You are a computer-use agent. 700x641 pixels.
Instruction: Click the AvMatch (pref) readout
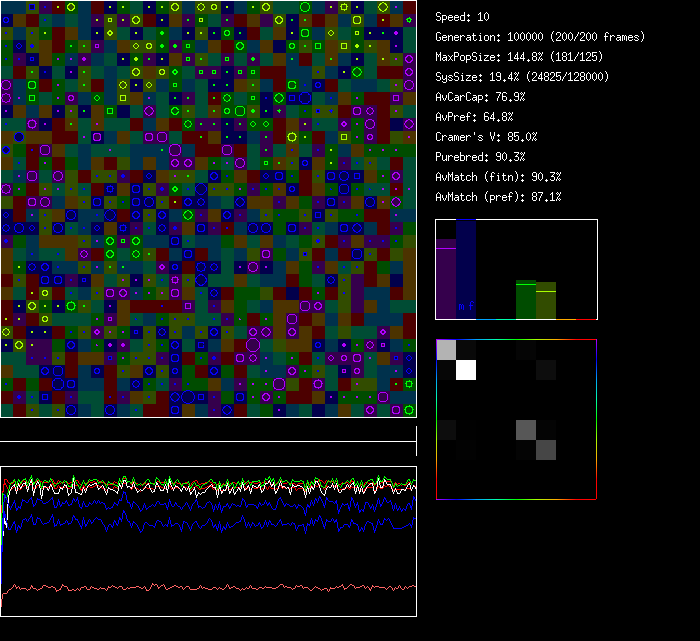(498, 197)
